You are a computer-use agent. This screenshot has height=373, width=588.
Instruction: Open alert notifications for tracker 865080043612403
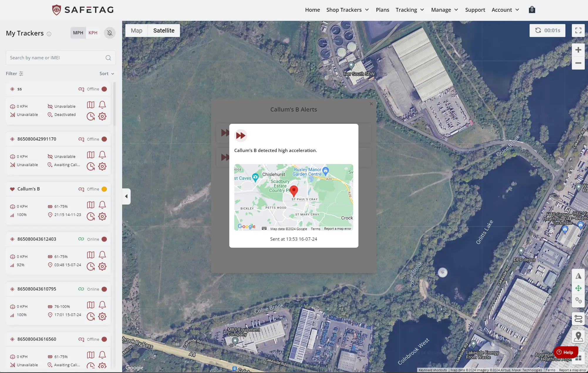click(102, 255)
